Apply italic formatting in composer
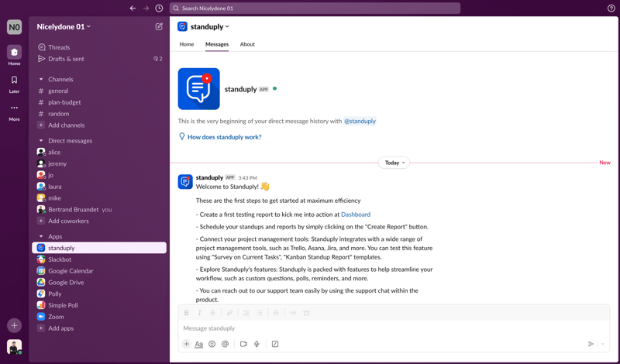The image size is (620, 364). pos(199,313)
